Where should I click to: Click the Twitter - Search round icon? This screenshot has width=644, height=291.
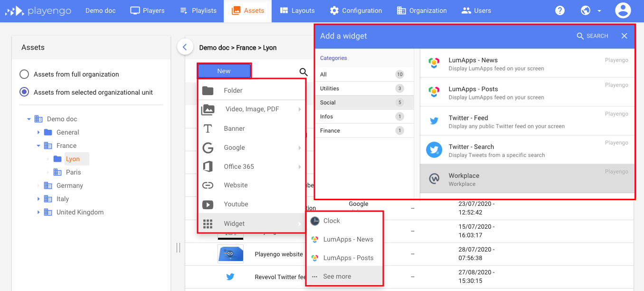point(434,150)
